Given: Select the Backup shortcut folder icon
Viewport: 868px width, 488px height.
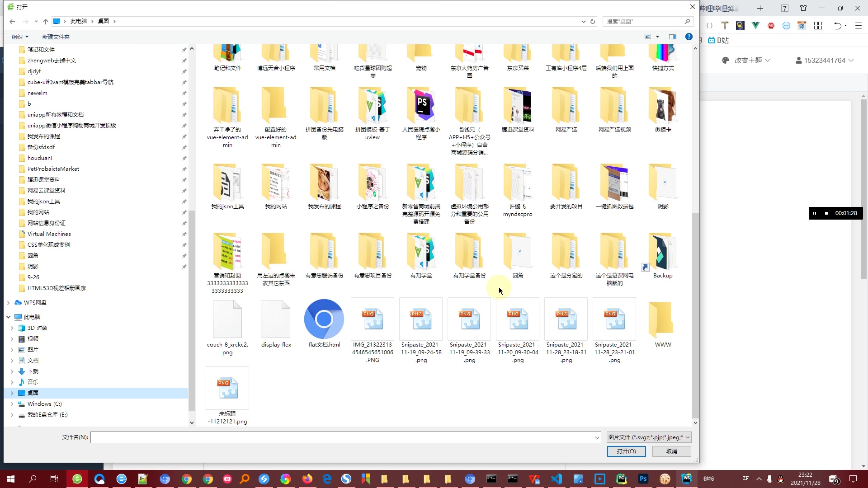Looking at the screenshot, I should click(x=662, y=252).
